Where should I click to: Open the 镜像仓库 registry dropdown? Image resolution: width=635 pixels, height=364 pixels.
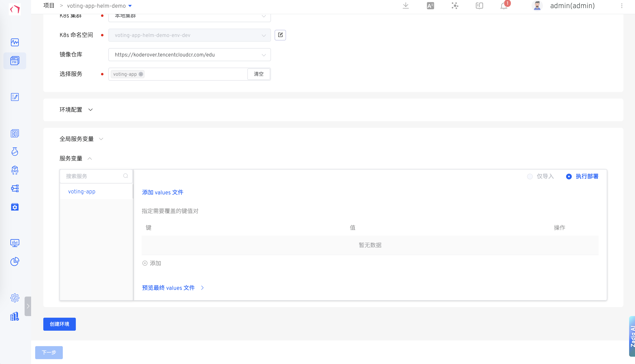click(x=189, y=55)
